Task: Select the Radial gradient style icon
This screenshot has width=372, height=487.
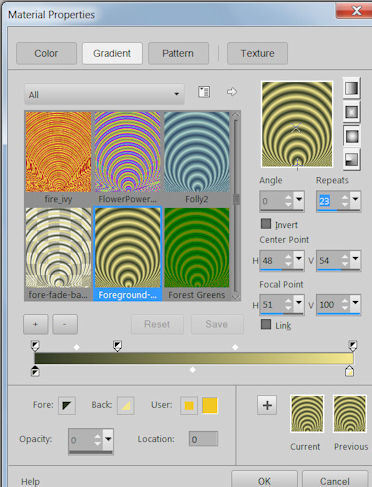Action: point(351,160)
